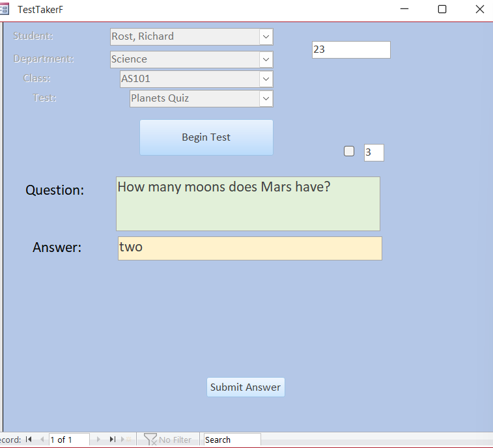Image resolution: width=493 pixels, height=448 pixels.
Task: Jump to last record icon
Action: click(112, 440)
